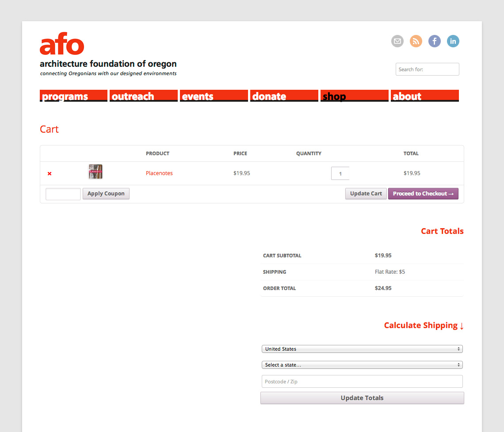Click the $24.95 order total value
Viewport: 504px width, 432px height.
coord(383,288)
